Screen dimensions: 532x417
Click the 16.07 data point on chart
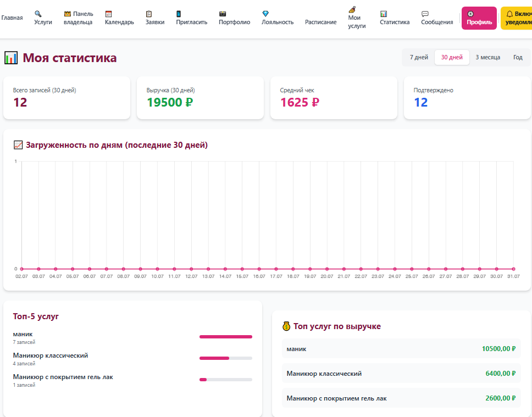click(259, 269)
